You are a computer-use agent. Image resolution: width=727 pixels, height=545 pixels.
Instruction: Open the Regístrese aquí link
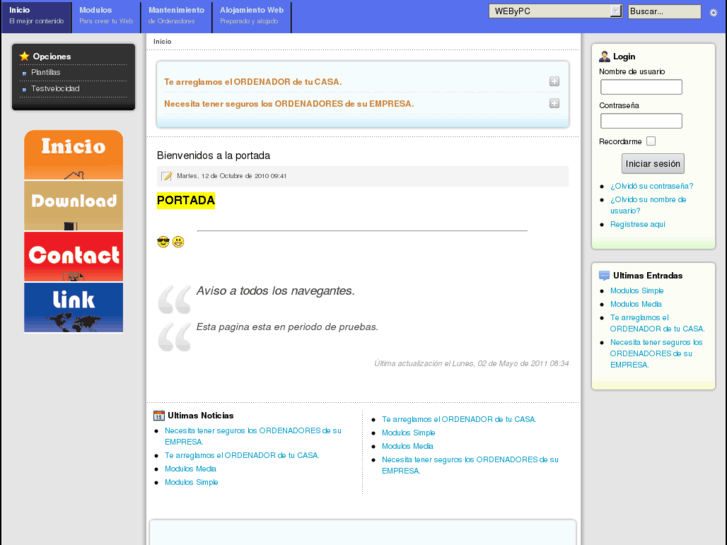[x=638, y=224]
